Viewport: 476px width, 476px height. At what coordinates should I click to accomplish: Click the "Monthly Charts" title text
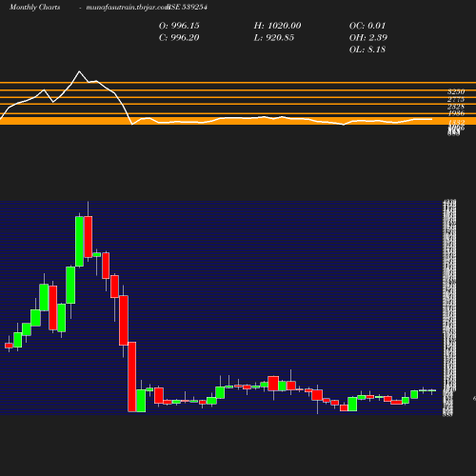pos(34,8)
